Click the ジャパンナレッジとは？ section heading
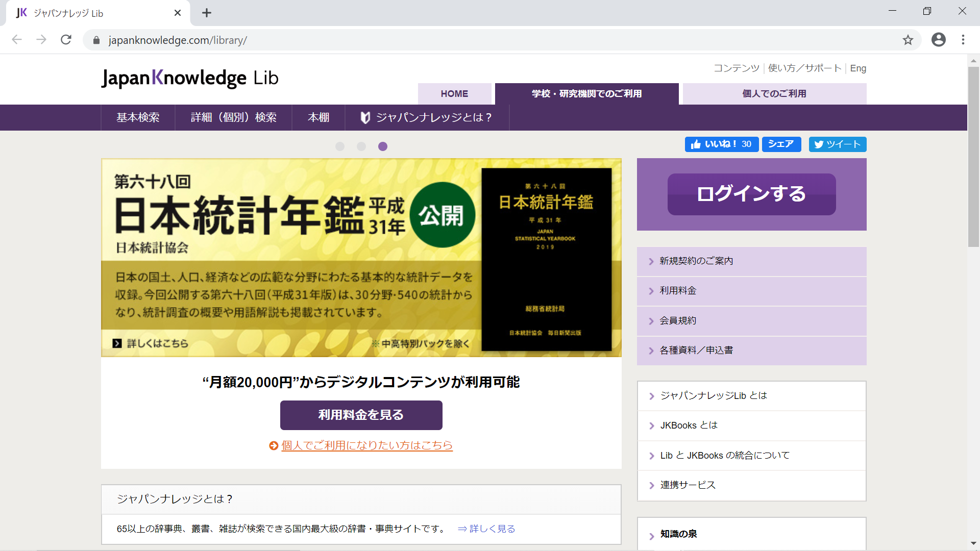Viewport: 980px width, 551px height. tap(175, 499)
